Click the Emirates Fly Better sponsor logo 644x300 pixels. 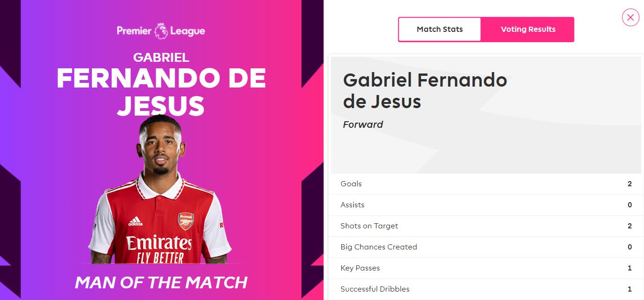tap(159, 249)
